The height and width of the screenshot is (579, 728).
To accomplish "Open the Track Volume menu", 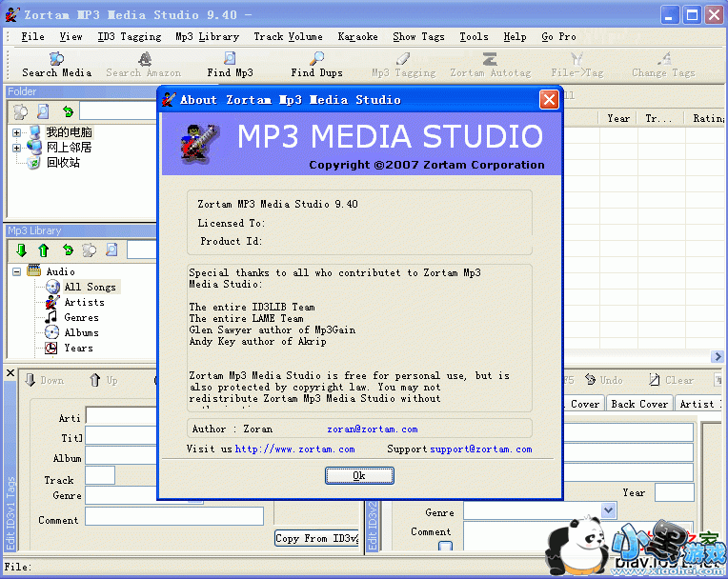I will click(288, 36).
